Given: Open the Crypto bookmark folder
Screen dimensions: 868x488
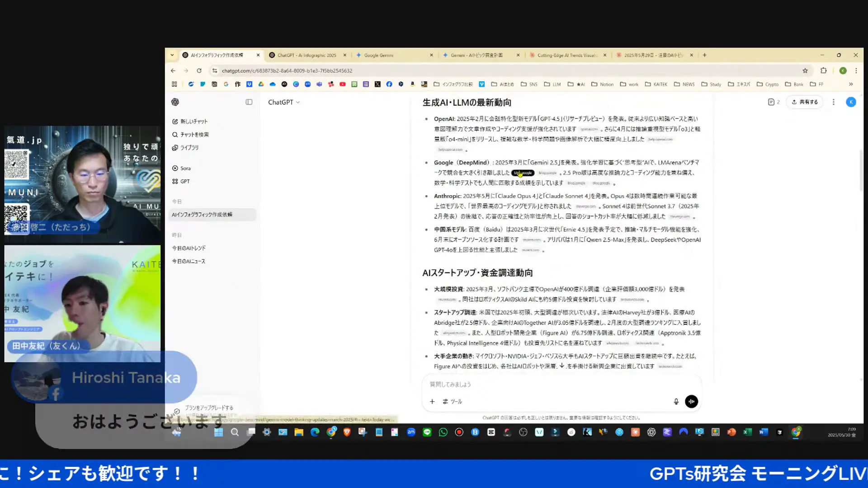Looking at the screenshot, I should [x=768, y=84].
